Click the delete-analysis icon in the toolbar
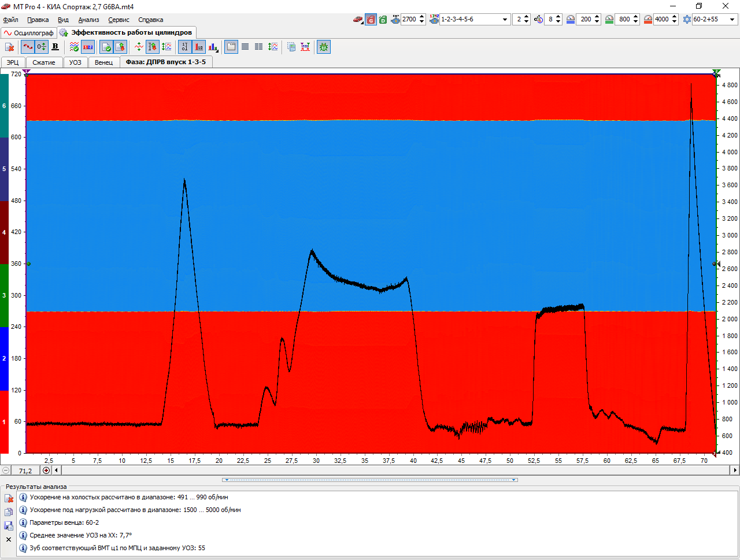This screenshot has width=740, height=560. (x=9, y=47)
